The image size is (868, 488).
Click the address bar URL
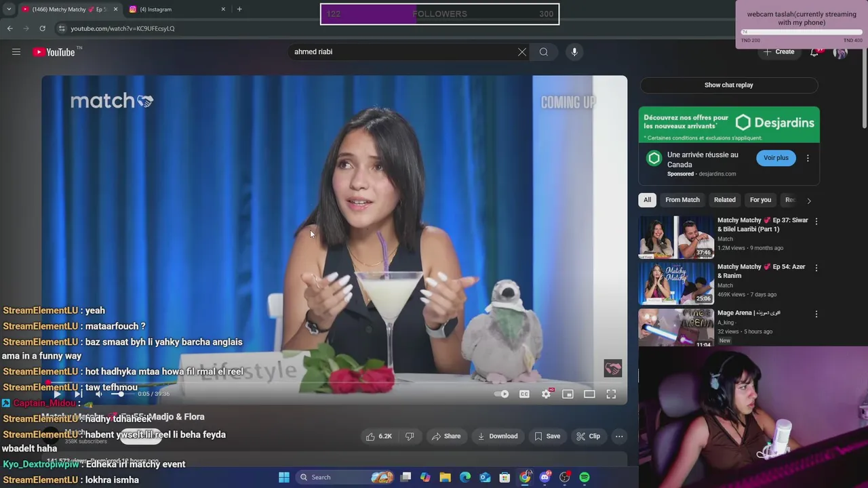(x=123, y=28)
